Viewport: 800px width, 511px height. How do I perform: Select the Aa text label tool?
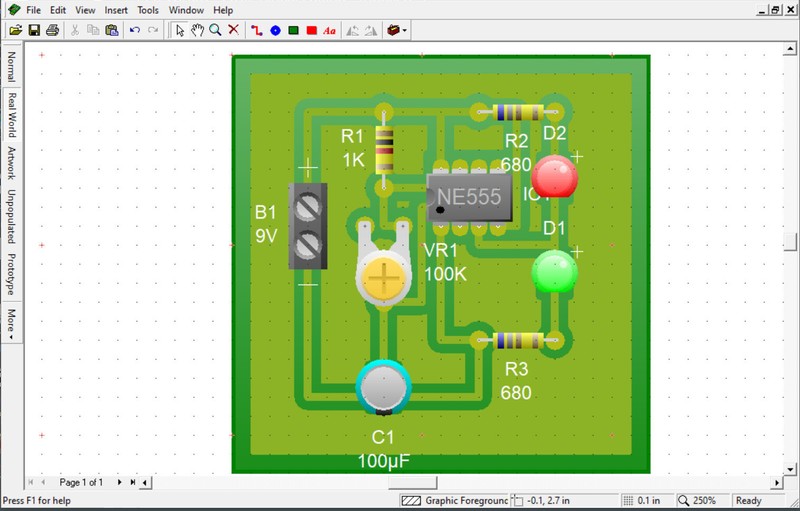(x=330, y=31)
